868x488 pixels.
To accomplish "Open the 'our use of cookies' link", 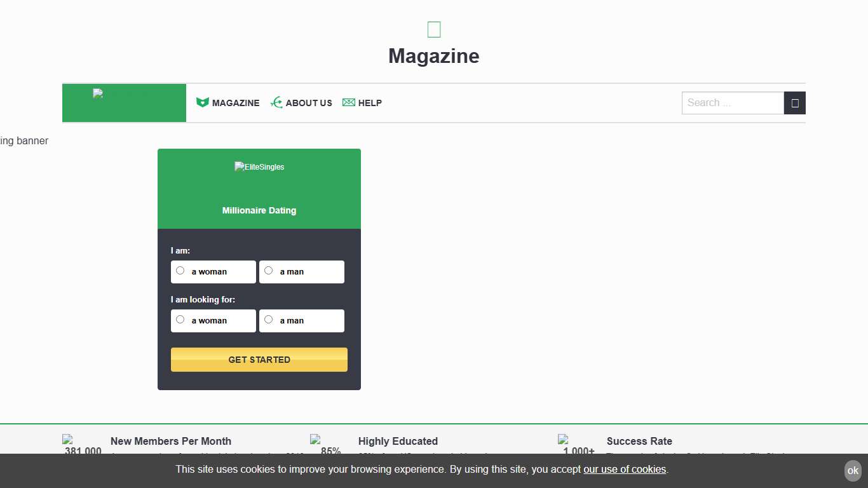I will [x=625, y=470].
